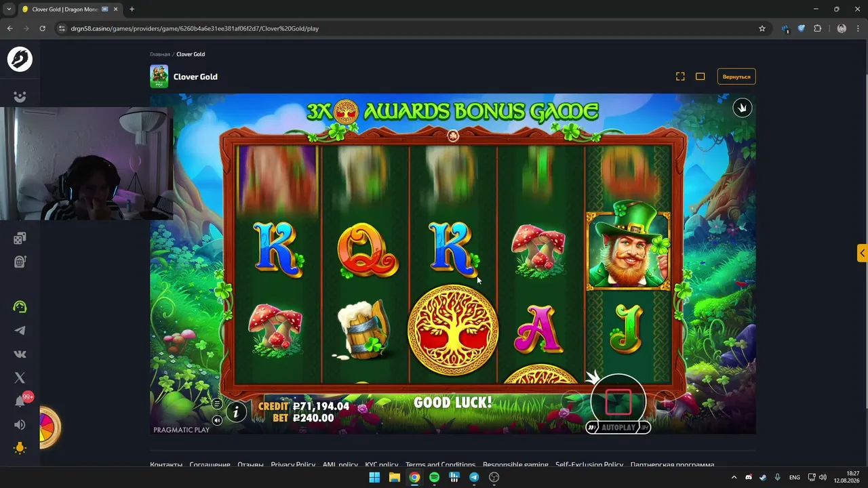Open the Chrome three-dot menu
This screenshot has height=488, width=868.
coord(858,28)
